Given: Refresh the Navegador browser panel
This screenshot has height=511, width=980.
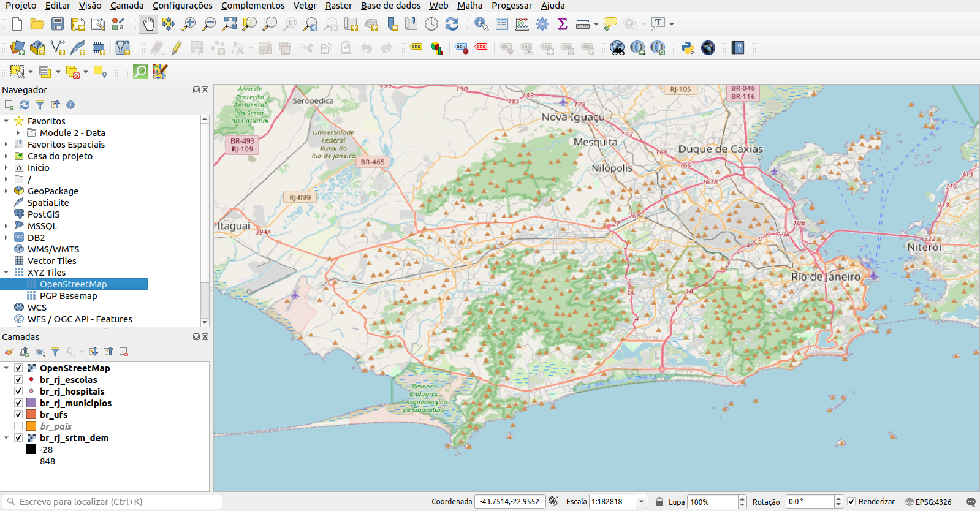Looking at the screenshot, I should [25, 105].
